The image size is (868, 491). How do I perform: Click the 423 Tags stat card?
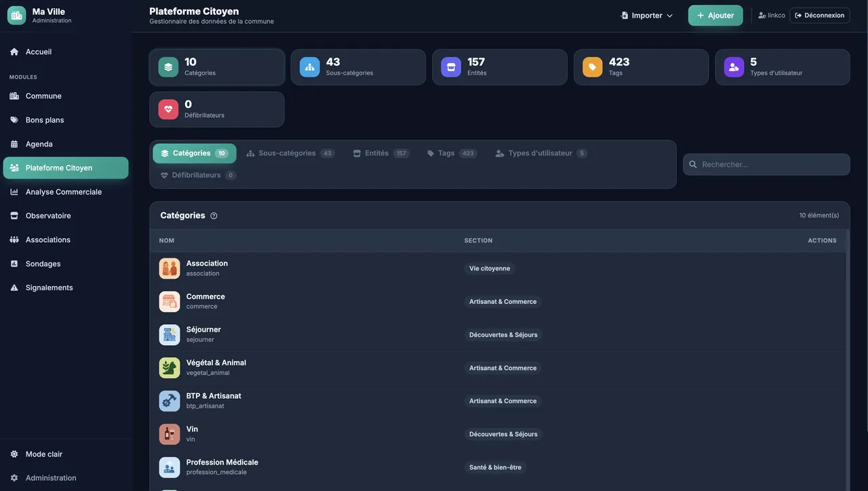pyautogui.click(x=641, y=67)
